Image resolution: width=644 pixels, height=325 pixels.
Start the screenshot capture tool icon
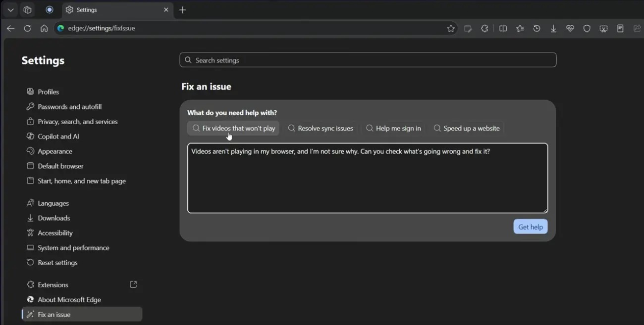603,29
